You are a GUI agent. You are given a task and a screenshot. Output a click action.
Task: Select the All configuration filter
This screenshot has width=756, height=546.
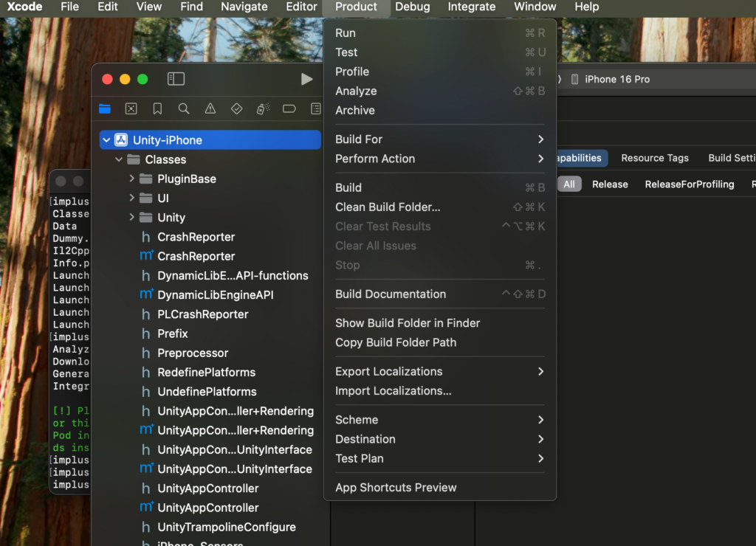click(569, 184)
